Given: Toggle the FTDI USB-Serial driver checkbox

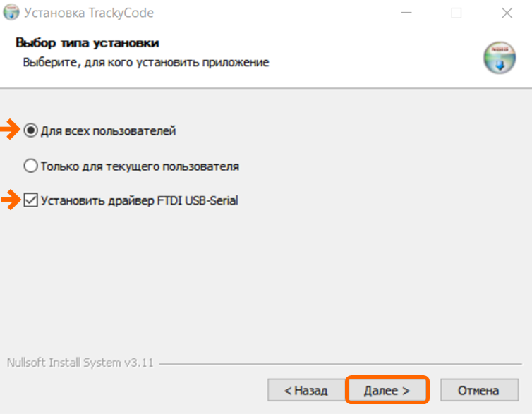Looking at the screenshot, I should click(30, 201).
